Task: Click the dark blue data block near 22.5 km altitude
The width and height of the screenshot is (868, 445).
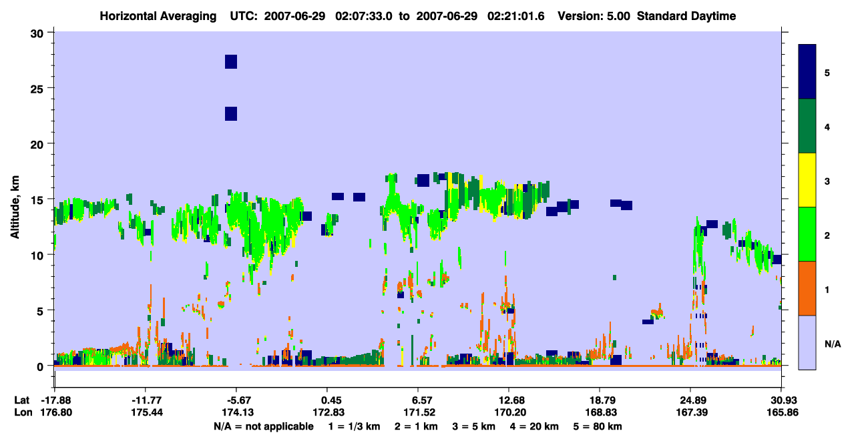Action: [231, 113]
